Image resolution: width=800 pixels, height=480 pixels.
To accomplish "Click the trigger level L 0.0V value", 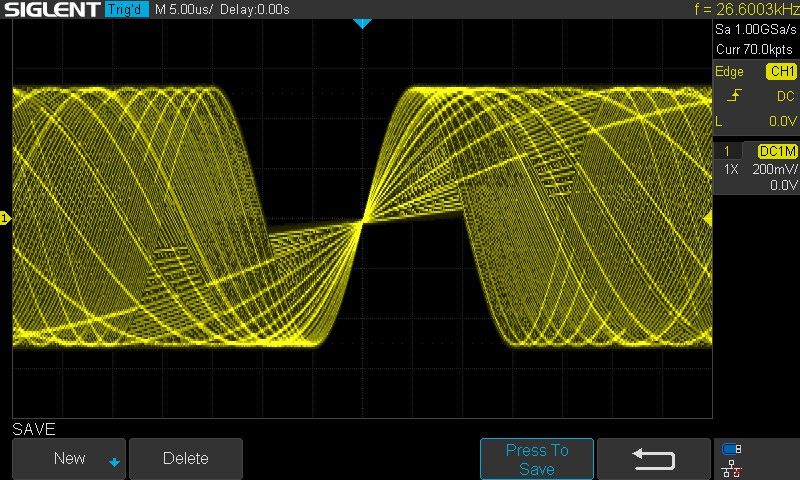I will tap(783, 121).
